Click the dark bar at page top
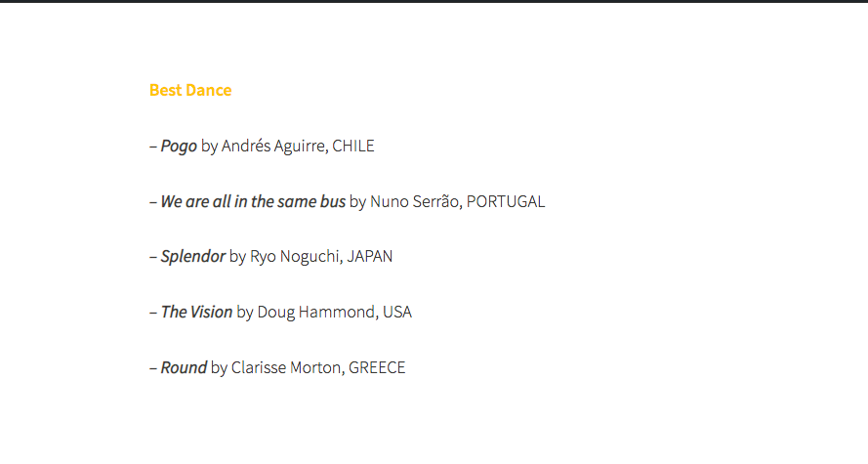The width and height of the screenshot is (868, 464). tap(434, 1)
